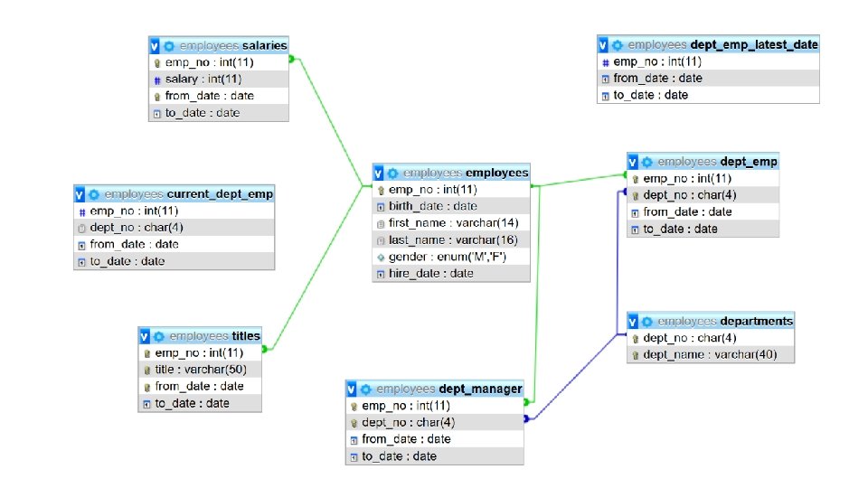Screen dimensions: 868x488
Task: Click 'dept_no : char(4)' in dept_emp table
Action: [703, 195]
